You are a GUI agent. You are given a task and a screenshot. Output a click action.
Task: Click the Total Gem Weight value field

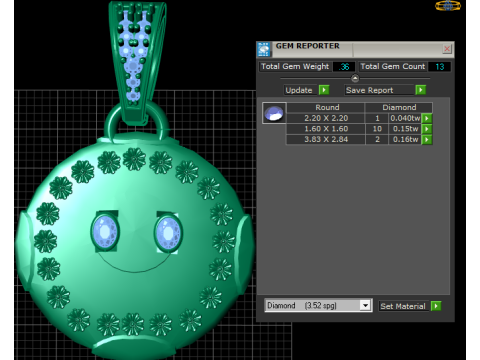click(x=344, y=67)
